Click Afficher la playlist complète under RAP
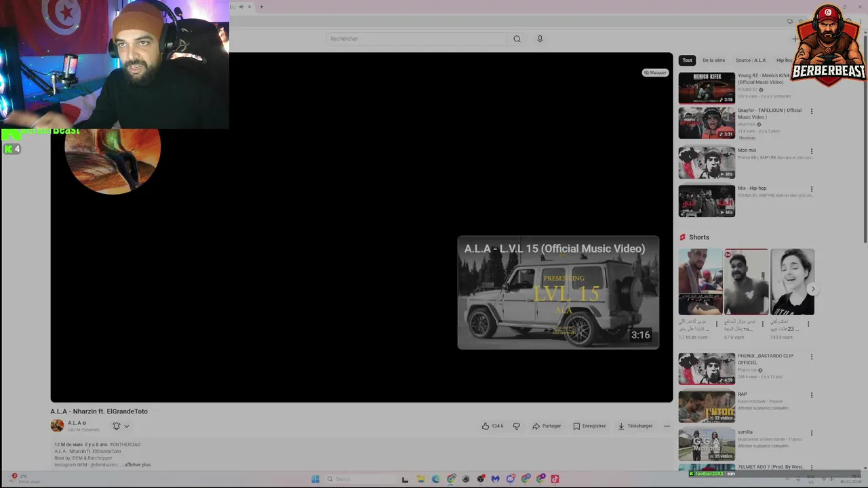Screen dimensions: 868x488 point(763,408)
